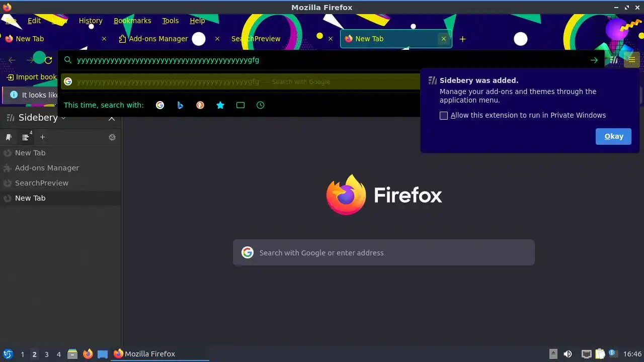644x362 pixels.
Task: Close the SearchPreview tab
Action: [331, 39]
